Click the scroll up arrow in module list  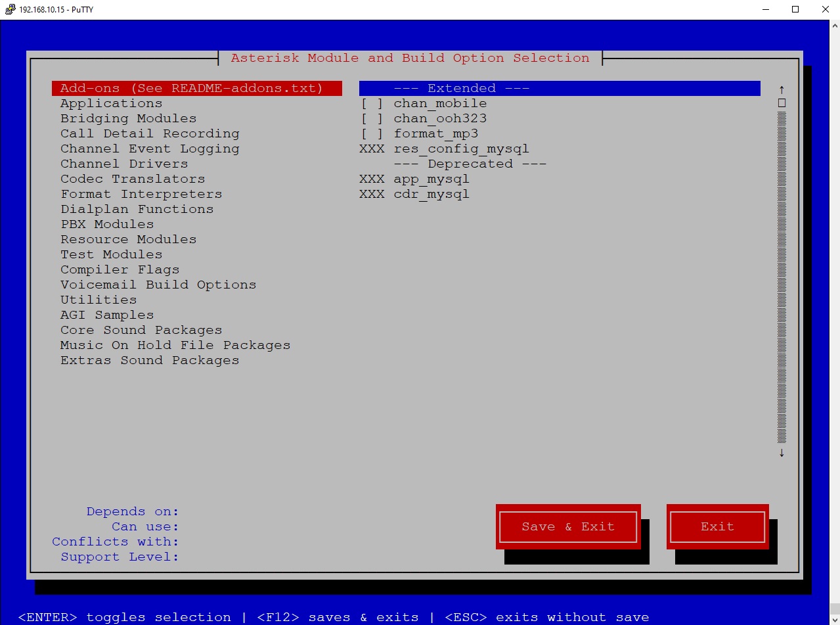(x=782, y=89)
